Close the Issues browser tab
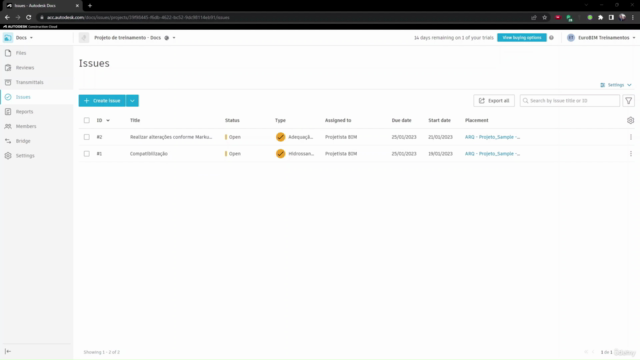Image resolution: width=640 pixels, height=360 pixels. [77, 6]
